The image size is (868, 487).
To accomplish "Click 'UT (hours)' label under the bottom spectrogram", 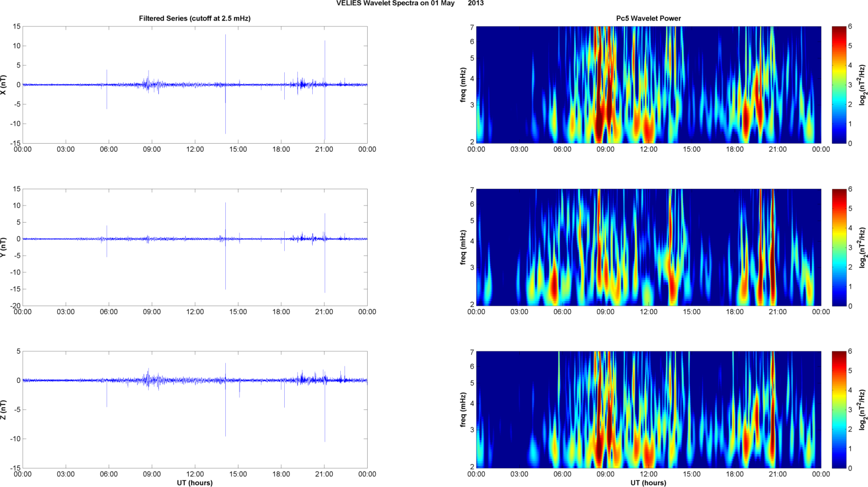I will [x=648, y=483].
